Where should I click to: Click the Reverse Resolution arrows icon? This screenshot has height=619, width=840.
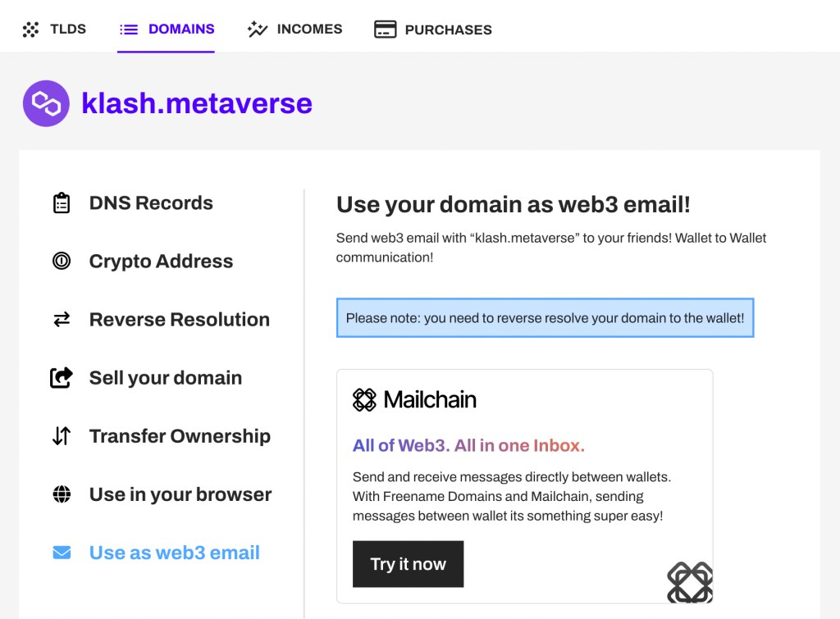pos(62,320)
